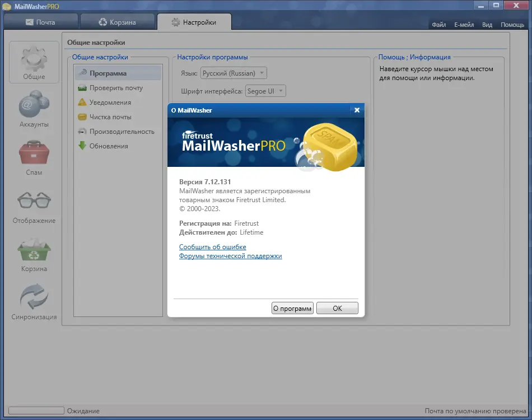532x420 pixels.
Task: Click Почта по умолчанию проверена status
Action: (475, 411)
